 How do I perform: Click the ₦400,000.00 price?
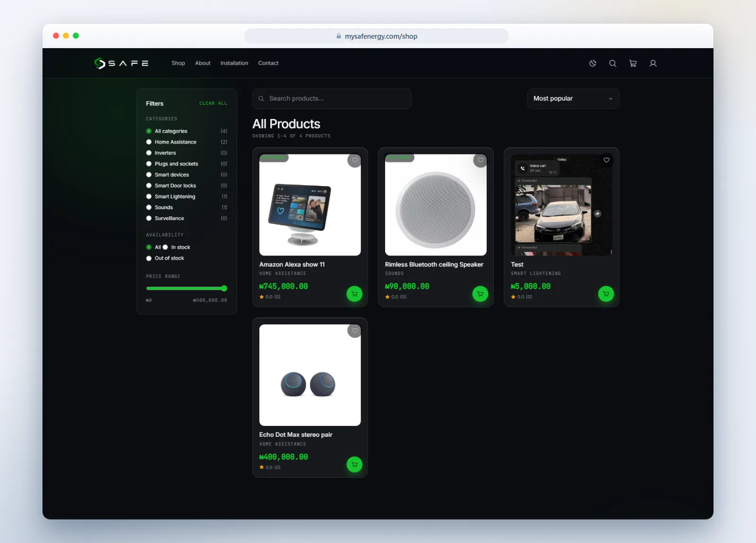(x=283, y=457)
